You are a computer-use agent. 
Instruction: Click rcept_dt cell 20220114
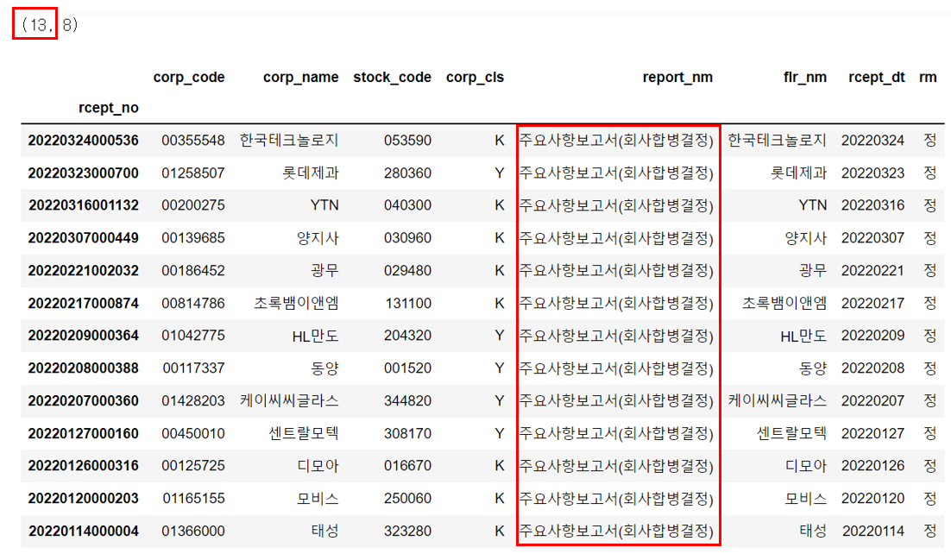(872, 532)
